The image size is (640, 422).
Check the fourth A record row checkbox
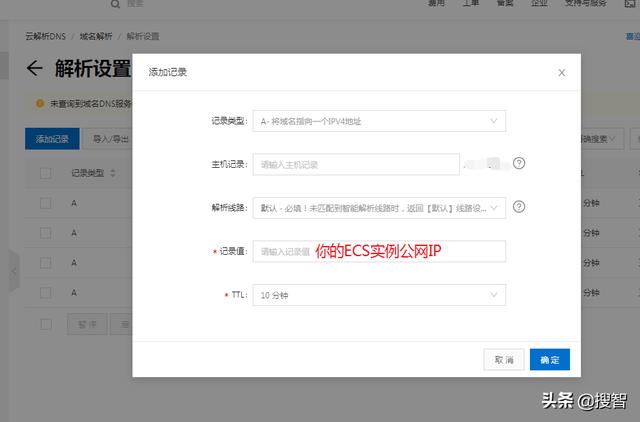coord(46,293)
